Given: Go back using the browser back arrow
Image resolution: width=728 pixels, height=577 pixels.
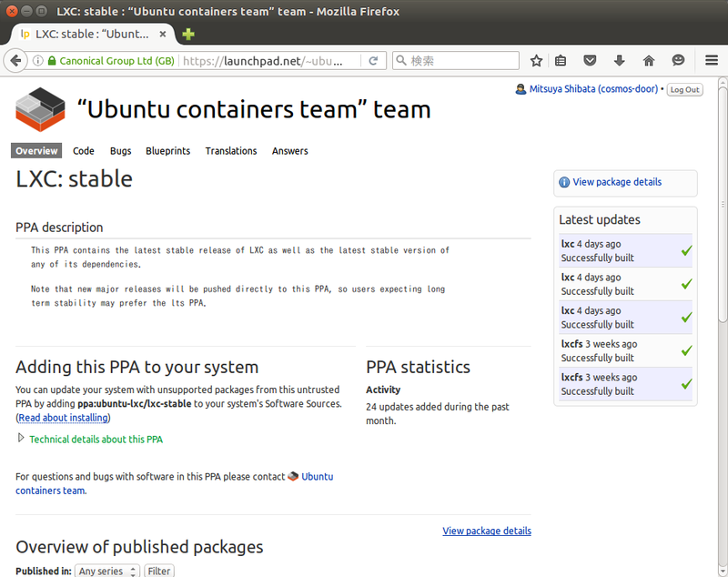Looking at the screenshot, I should point(15,61).
